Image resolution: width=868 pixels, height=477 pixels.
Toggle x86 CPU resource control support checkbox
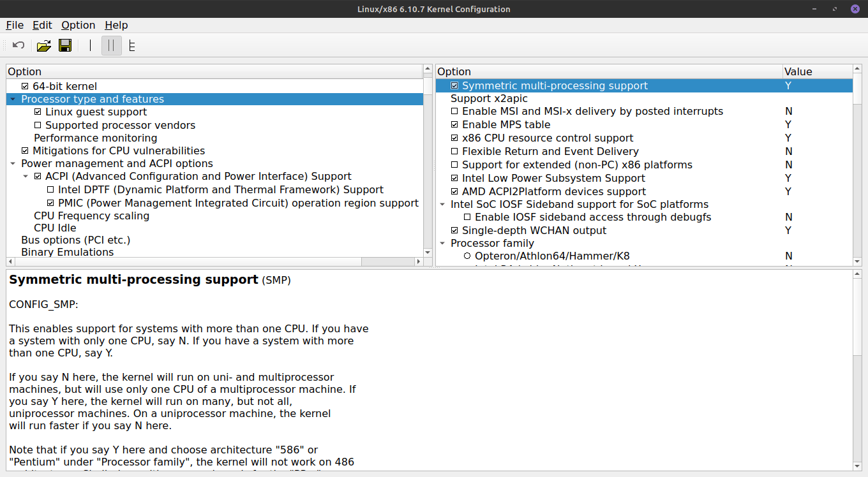(x=454, y=138)
